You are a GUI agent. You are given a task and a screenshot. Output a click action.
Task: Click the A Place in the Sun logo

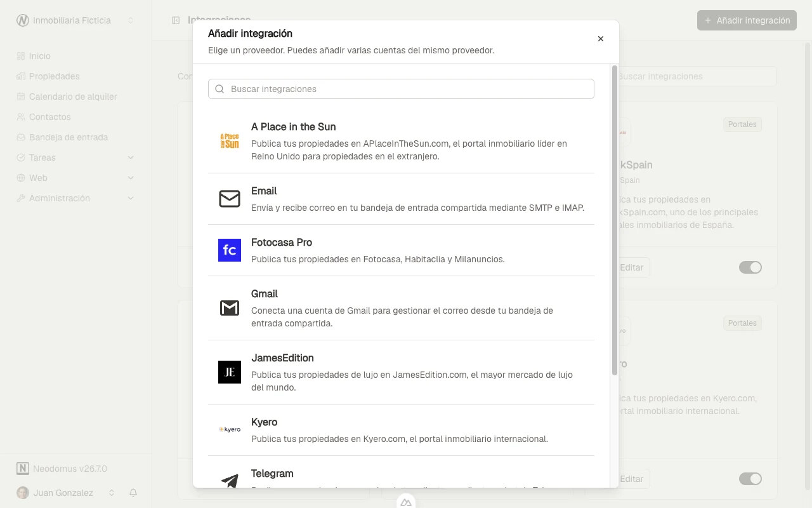click(x=230, y=141)
